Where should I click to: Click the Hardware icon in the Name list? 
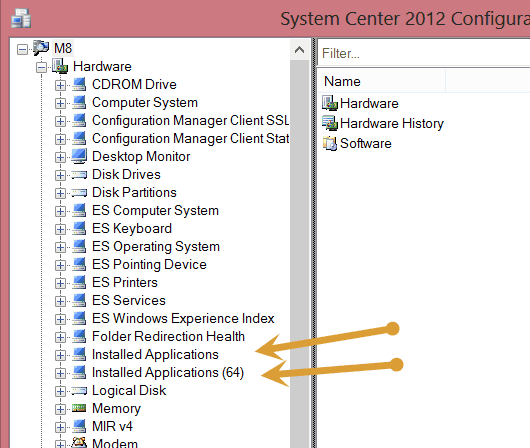(x=330, y=103)
